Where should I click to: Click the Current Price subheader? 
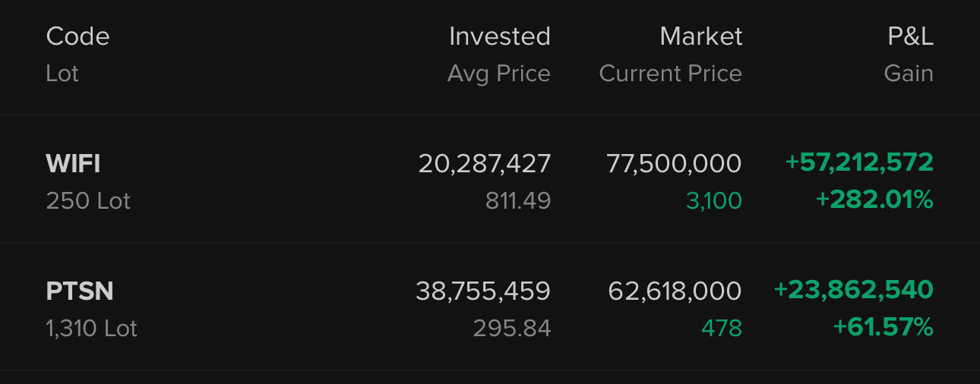coord(670,74)
